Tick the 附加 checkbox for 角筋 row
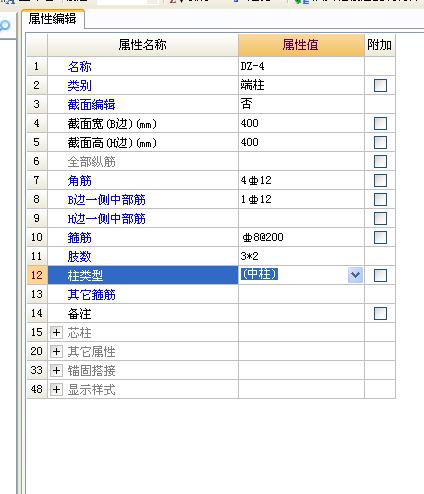The width and height of the screenshot is (424, 494). [380, 180]
